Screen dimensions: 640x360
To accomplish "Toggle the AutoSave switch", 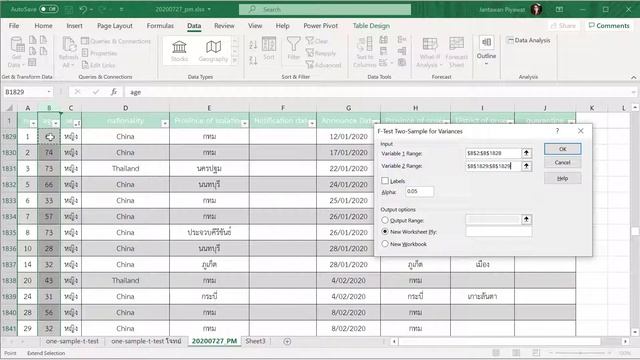I will (49, 9).
